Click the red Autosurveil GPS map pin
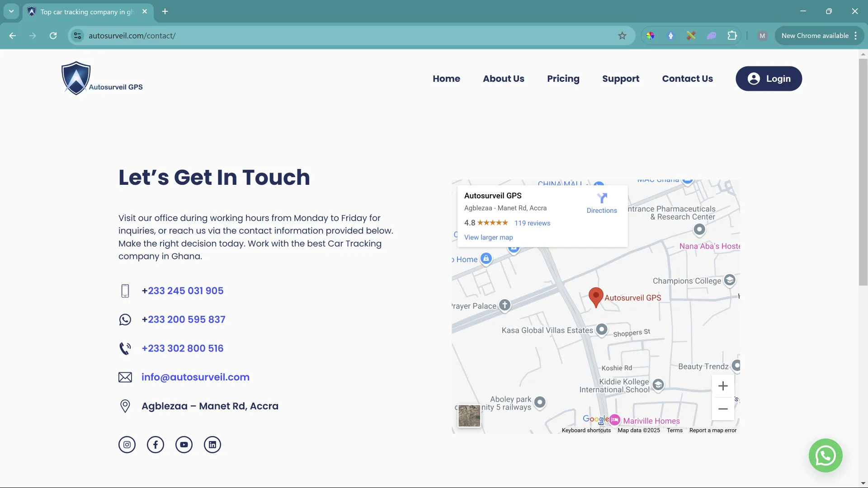 (596, 296)
